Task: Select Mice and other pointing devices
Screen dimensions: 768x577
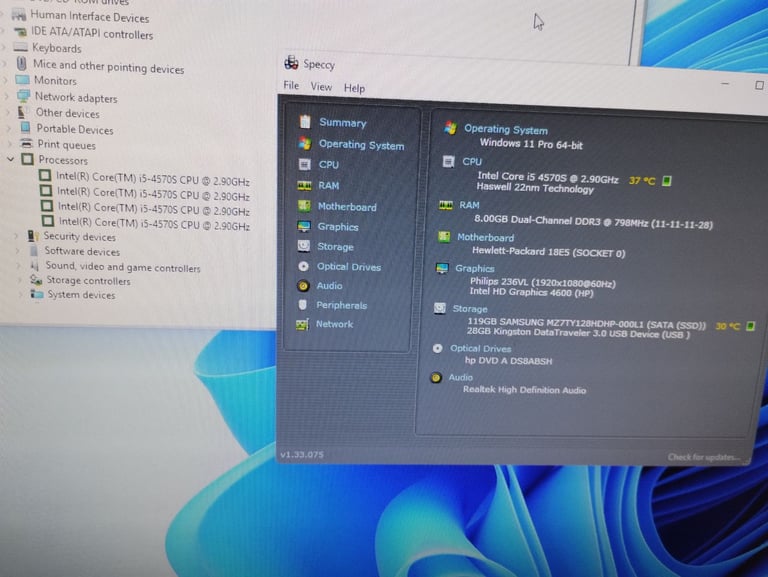Action: tap(108, 66)
